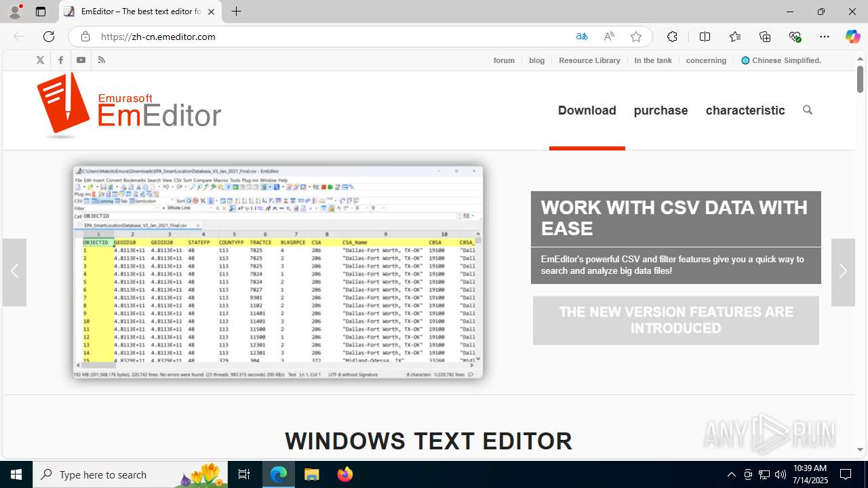Close the EmEditor tab

pos(211,12)
